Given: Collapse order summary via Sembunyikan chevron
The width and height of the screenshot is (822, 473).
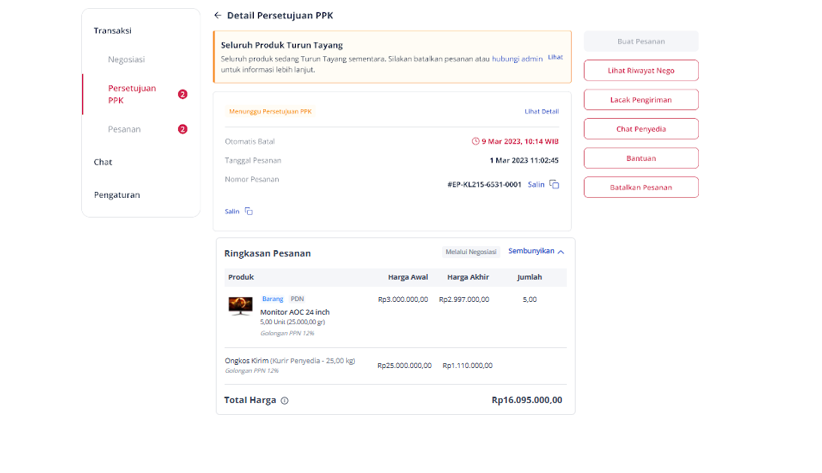Looking at the screenshot, I should tap(561, 252).
